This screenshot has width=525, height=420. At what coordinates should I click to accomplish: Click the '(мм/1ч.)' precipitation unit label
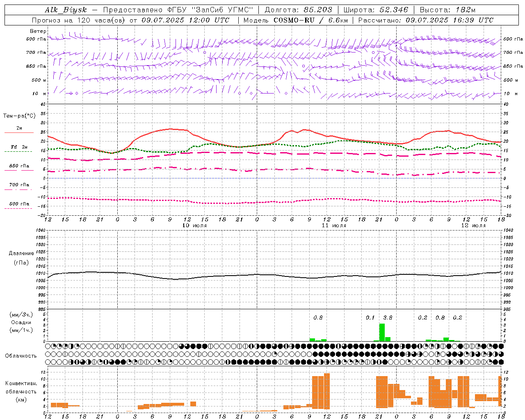coord(21,330)
